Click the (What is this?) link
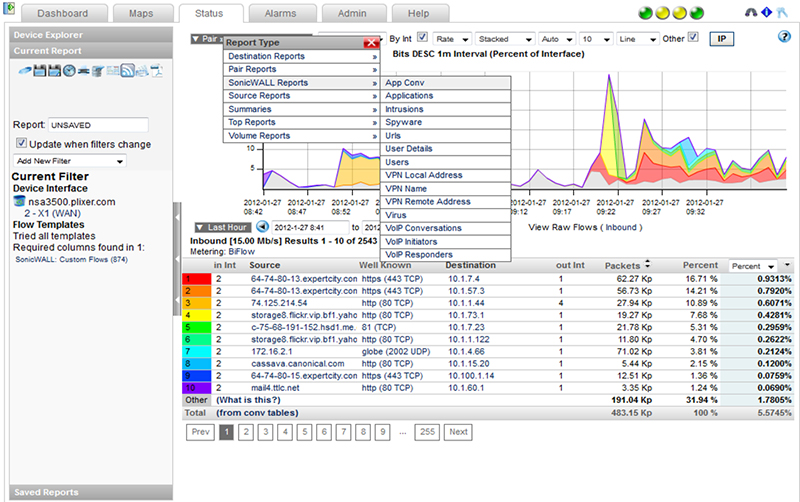Viewport: 800px width, 502px height. pyautogui.click(x=248, y=400)
